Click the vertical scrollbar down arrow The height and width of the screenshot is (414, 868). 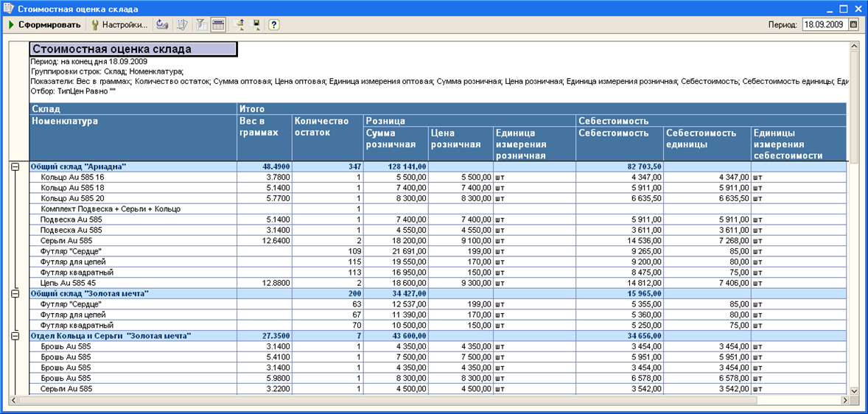click(x=854, y=390)
